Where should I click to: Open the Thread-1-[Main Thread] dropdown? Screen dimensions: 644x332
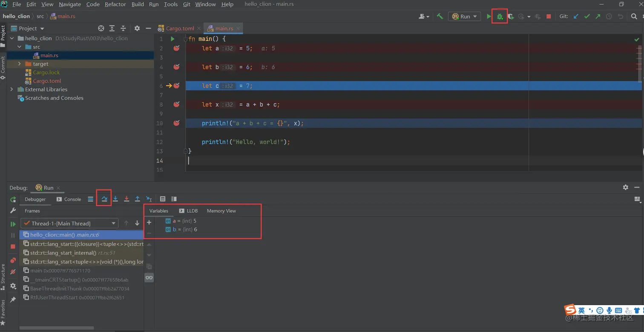point(69,223)
